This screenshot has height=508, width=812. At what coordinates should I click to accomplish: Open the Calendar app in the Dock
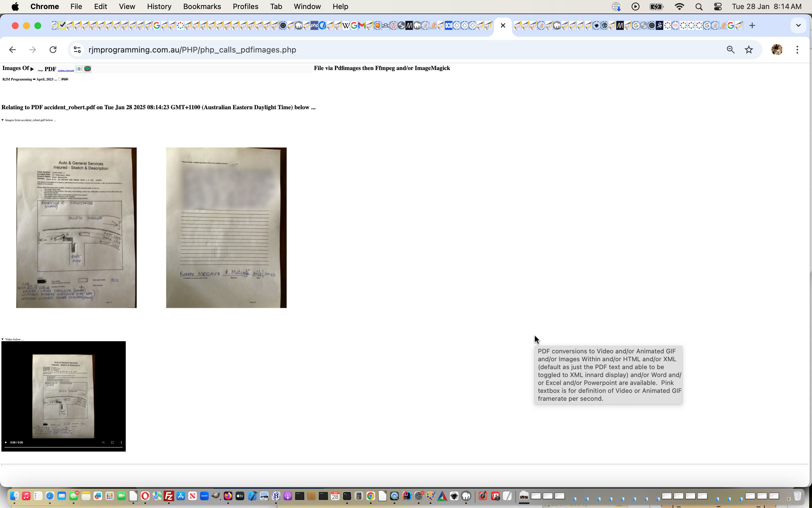tap(335, 496)
